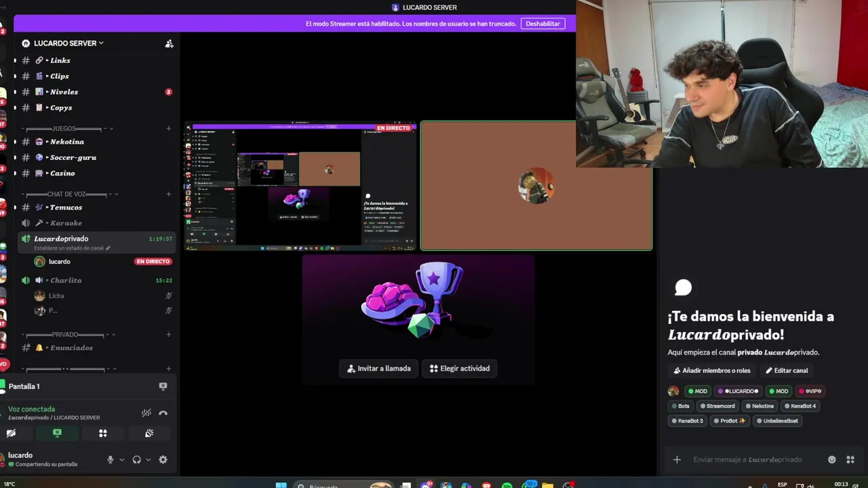Add a channel to PRIVADO category
The height and width of the screenshot is (488, 868).
coord(169,334)
